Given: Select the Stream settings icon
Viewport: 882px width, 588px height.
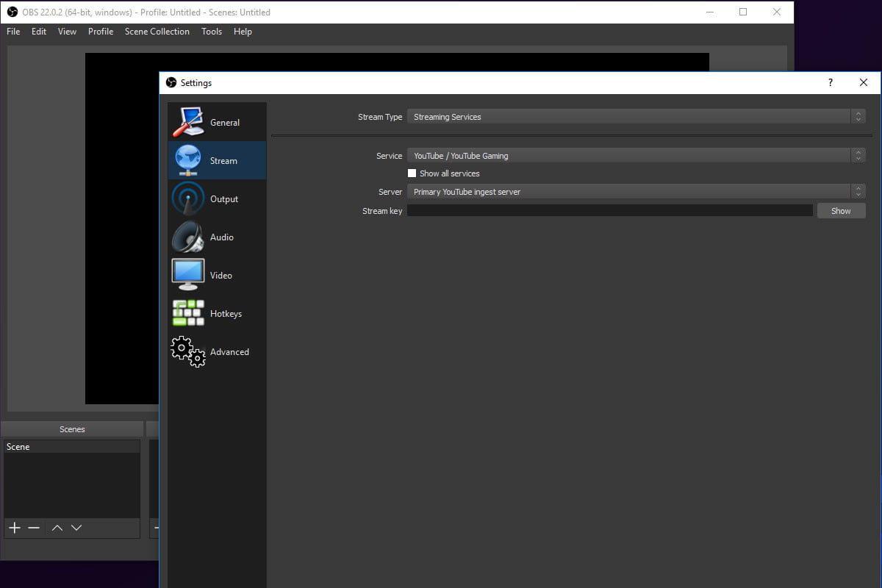Looking at the screenshot, I should click(217, 160).
